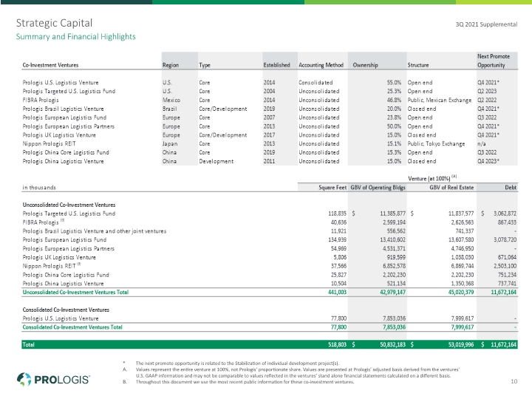Click the 'Summary and Financial Highlights' subtitle
The width and height of the screenshot is (532, 399).
75,37
